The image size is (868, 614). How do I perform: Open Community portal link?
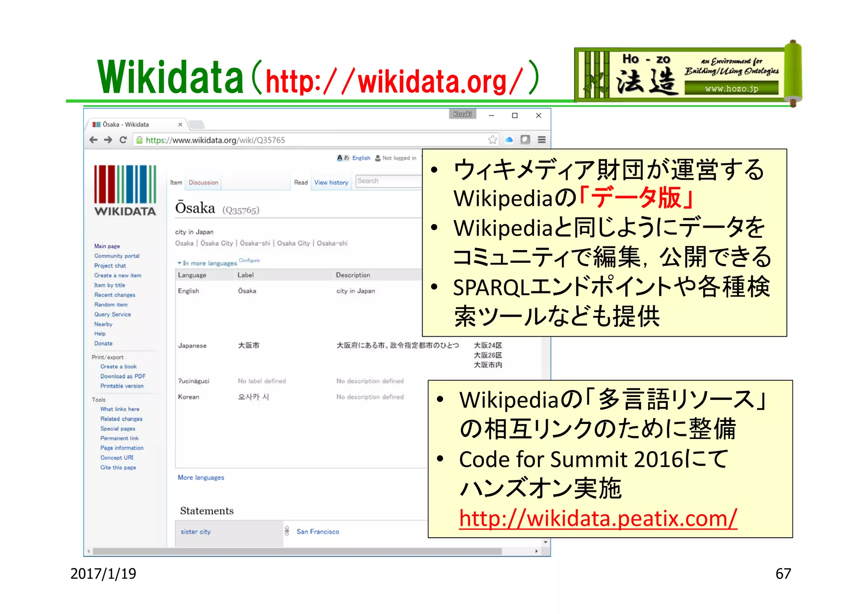117,256
